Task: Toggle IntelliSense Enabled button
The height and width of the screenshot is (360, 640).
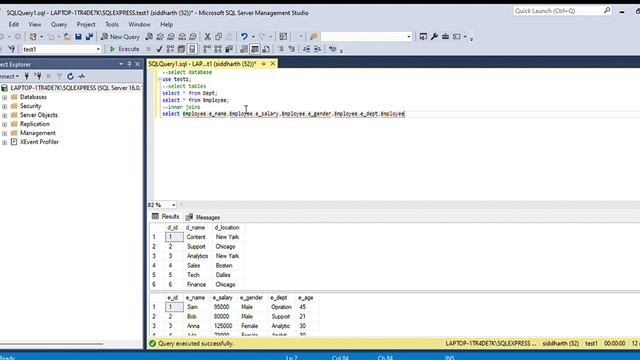Action: click(192, 49)
